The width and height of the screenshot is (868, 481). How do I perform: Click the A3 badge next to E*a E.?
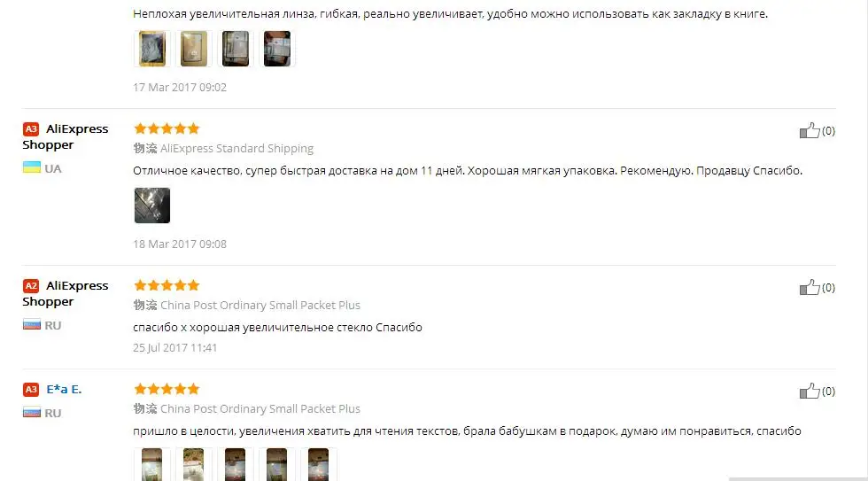click(31, 389)
